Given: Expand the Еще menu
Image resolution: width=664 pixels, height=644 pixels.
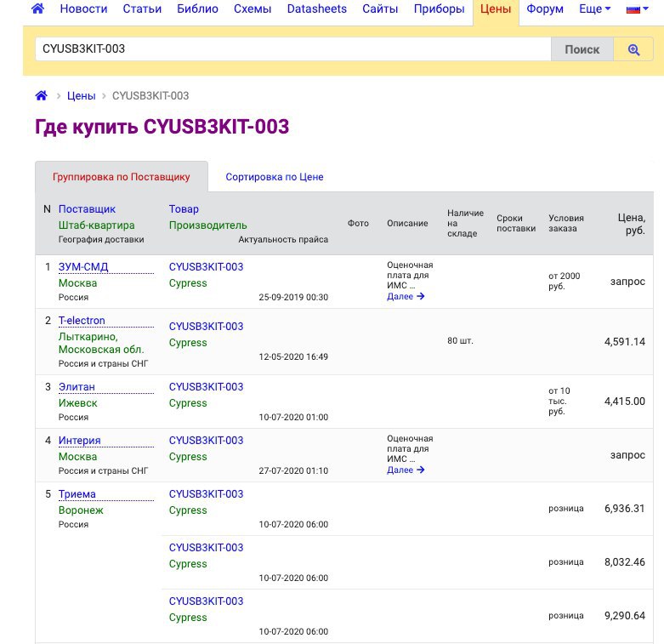Looking at the screenshot, I should pyautogui.click(x=594, y=9).
